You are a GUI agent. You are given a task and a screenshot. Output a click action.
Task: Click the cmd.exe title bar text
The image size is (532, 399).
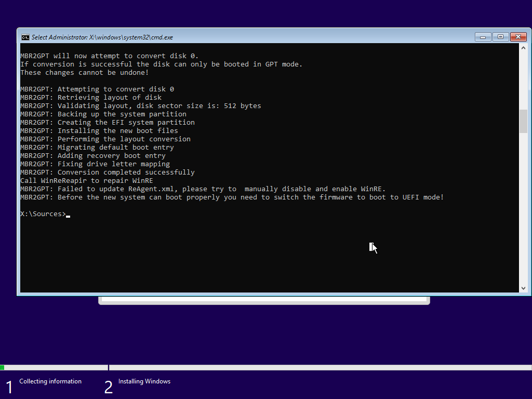[102, 37]
